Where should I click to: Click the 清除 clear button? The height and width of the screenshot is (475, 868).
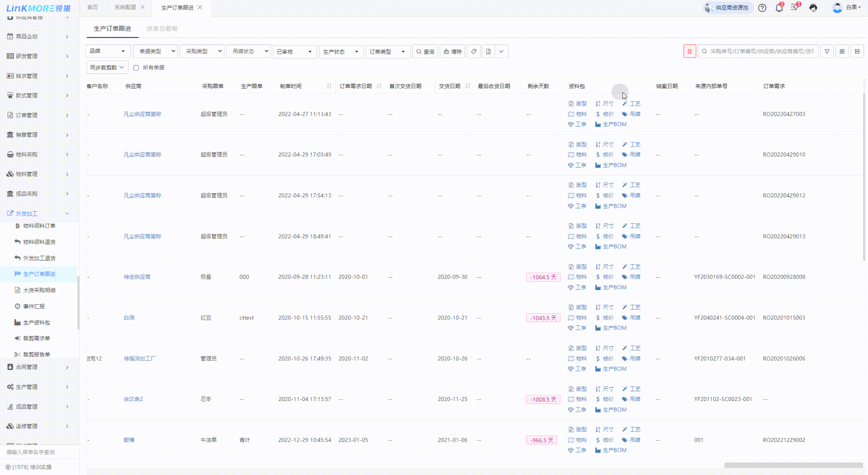point(452,52)
